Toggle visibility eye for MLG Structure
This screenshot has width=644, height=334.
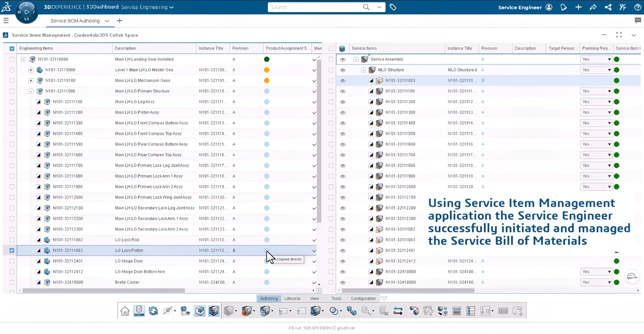(x=343, y=70)
